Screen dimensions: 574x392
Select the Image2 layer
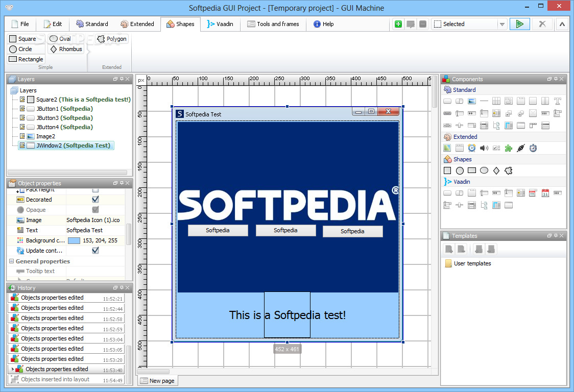38,136
